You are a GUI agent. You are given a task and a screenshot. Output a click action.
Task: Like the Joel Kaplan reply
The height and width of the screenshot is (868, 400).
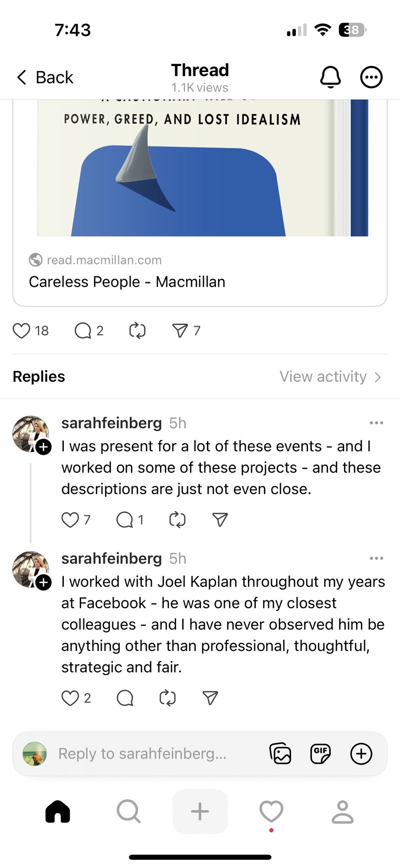(70, 698)
